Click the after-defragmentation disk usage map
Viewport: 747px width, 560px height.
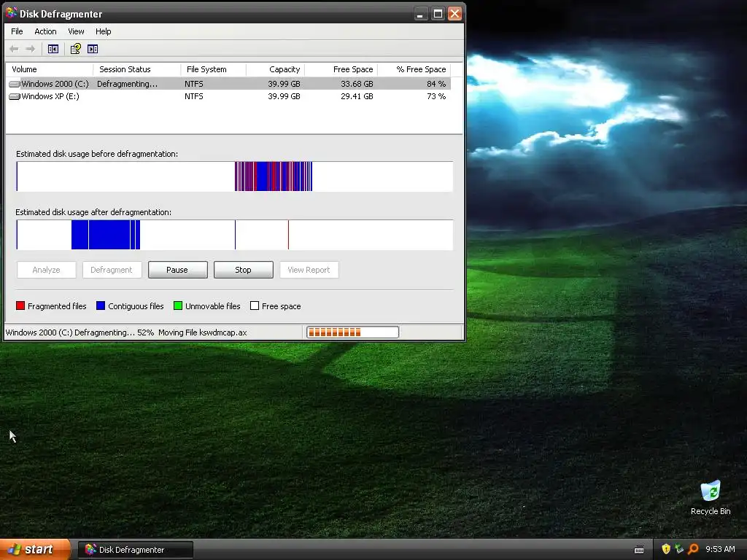pos(234,235)
